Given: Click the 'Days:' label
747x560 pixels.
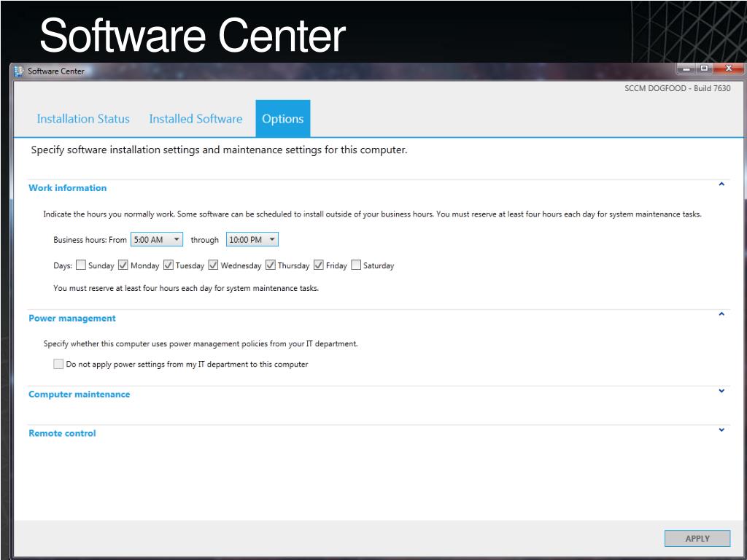Looking at the screenshot, I should 63,265.
